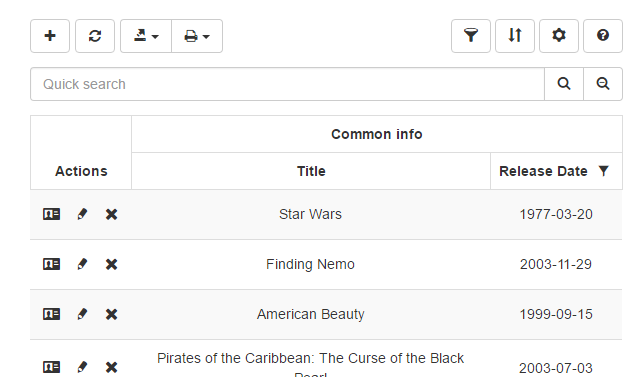
Task: Focus the Quick search field
Action: coord(287,84)
